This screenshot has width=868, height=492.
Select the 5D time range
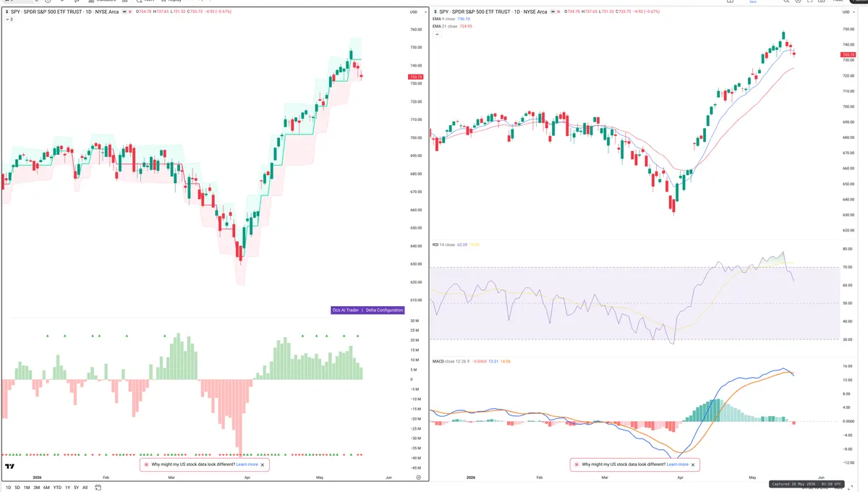pyautogui.click(x=17, y=488)
